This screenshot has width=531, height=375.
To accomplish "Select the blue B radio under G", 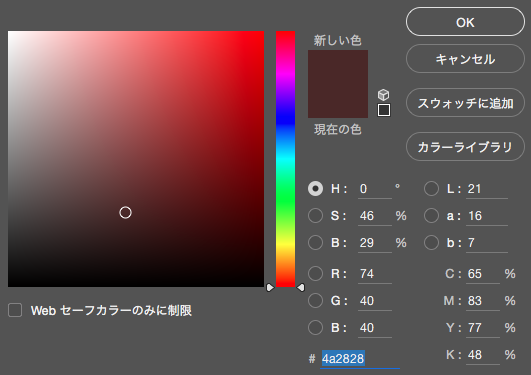I will coord(315,328).
